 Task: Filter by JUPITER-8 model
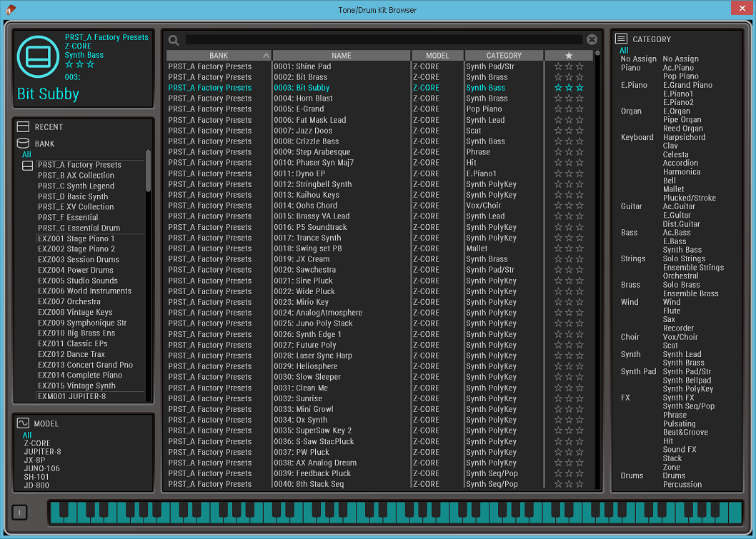point(42,452)
